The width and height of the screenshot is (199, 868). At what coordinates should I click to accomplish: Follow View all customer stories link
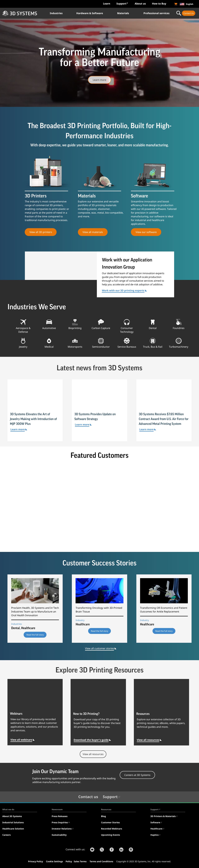(x=101, y=648)
